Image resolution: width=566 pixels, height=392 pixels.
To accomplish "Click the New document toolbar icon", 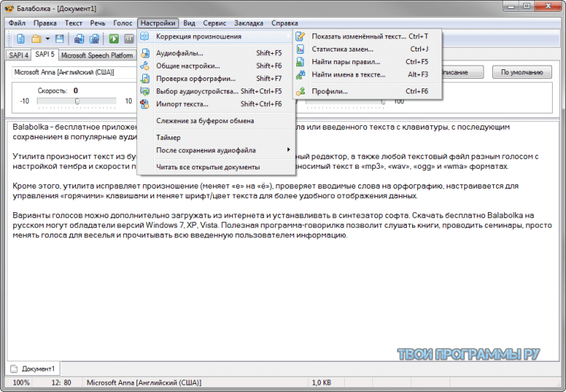I will [x=21, y=38].
